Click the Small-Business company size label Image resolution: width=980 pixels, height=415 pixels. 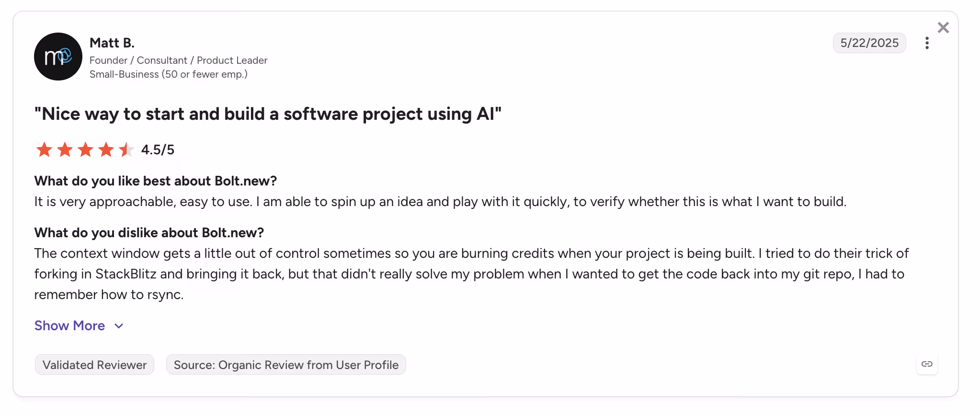[169, 74]
